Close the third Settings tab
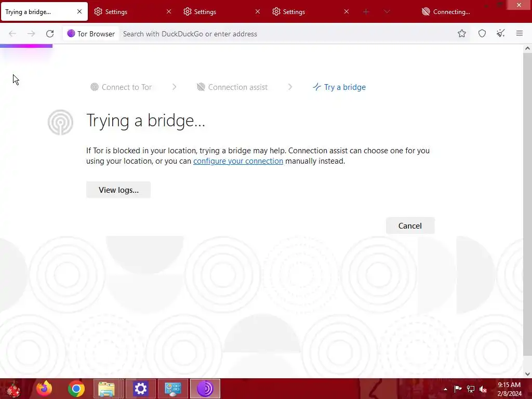 (346, 11)
